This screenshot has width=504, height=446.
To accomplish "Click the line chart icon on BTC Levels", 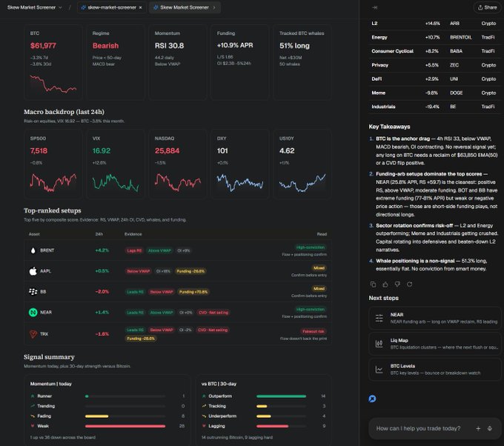I will pyautogui.click(x=379, y=370).
